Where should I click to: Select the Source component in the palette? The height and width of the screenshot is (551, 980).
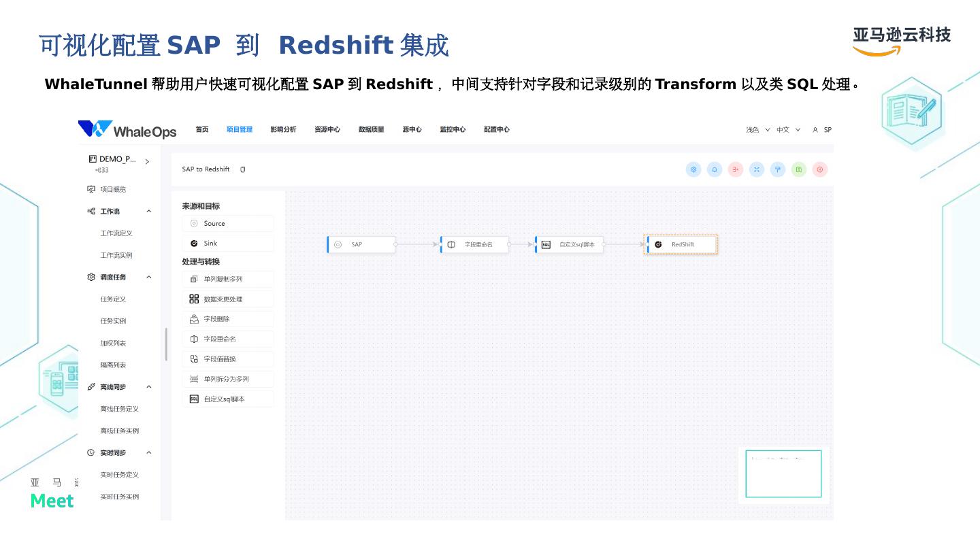pyautogui.click(x=228, y=223)
